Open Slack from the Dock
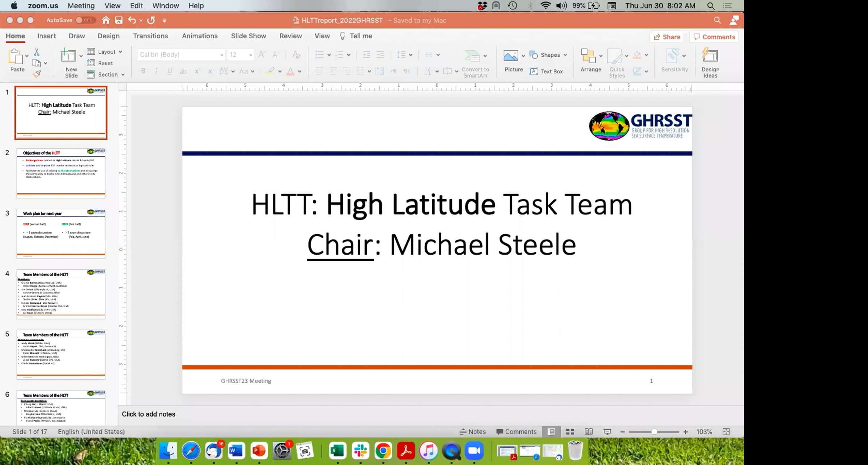The width and height of the screenshot is (868, 465). coord(360,451)
